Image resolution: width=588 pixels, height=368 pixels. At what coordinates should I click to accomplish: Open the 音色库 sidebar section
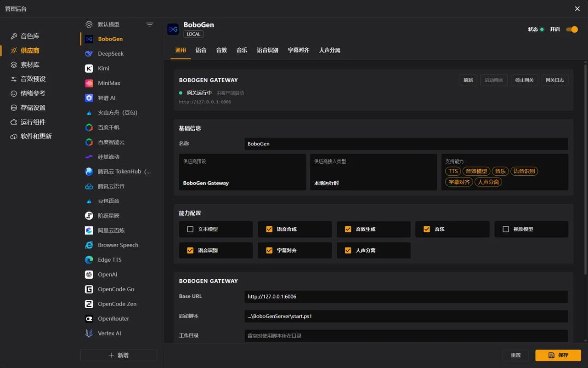30,36
